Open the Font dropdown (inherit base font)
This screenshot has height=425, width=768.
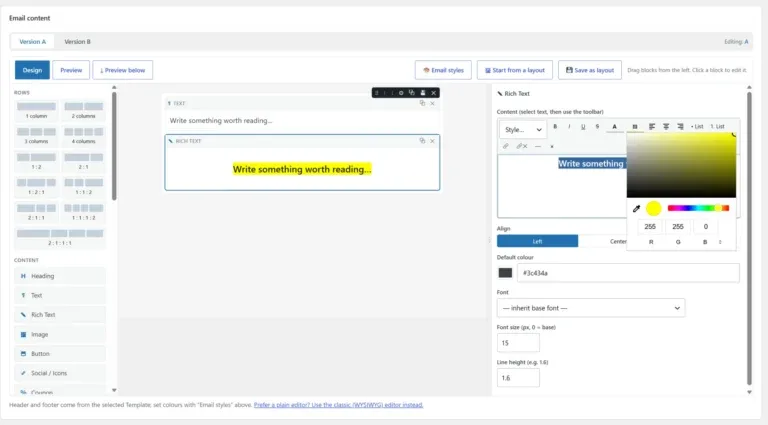click(x=591, y=308)
